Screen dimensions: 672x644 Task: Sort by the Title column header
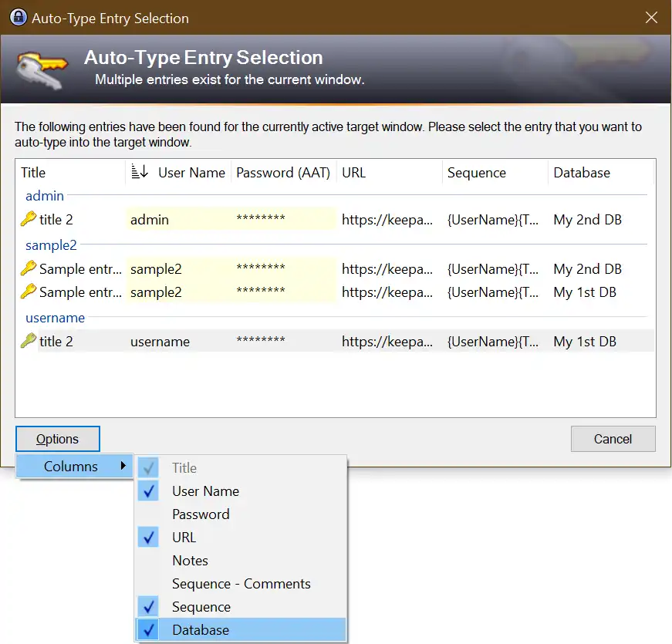[x=71, y=172]
